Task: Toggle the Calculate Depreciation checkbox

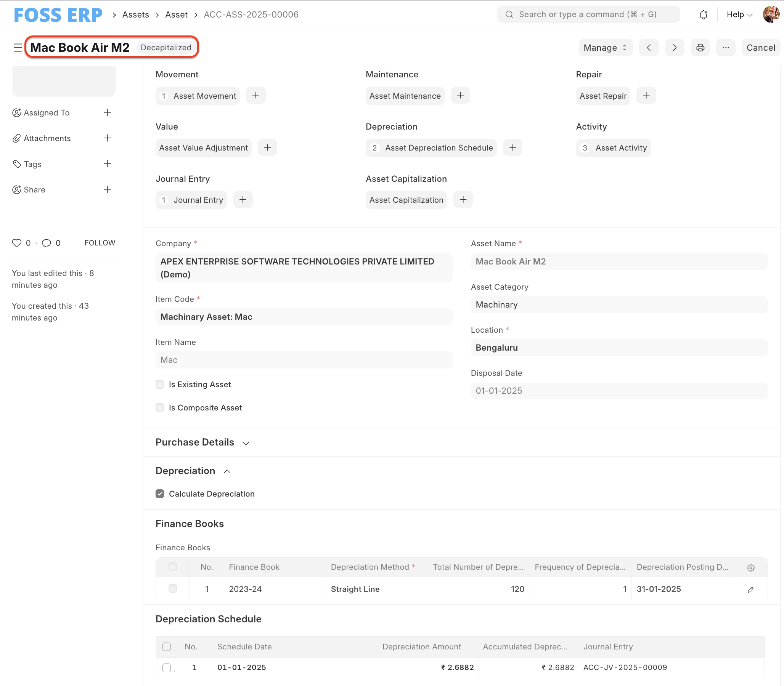Action: 160,494
